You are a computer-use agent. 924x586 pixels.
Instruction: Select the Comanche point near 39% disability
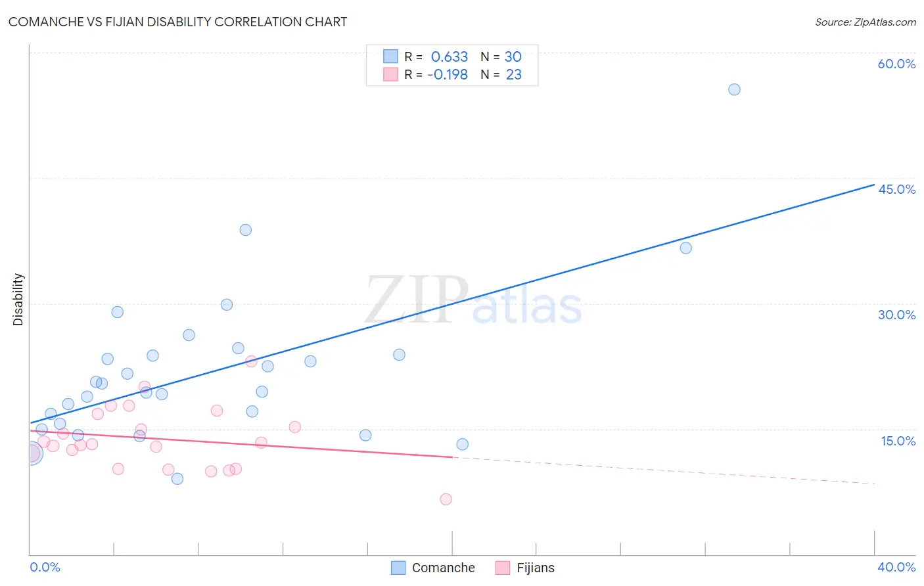click(245, 230)
